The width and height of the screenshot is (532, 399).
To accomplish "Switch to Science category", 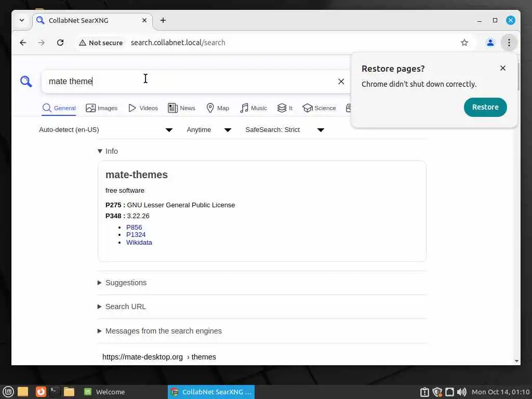I will pos(320,108).
